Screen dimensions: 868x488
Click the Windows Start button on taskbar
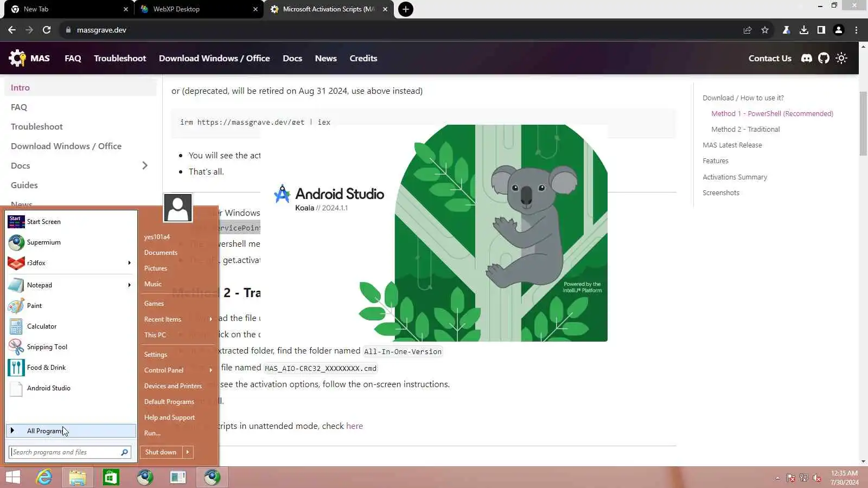(13, 477)
